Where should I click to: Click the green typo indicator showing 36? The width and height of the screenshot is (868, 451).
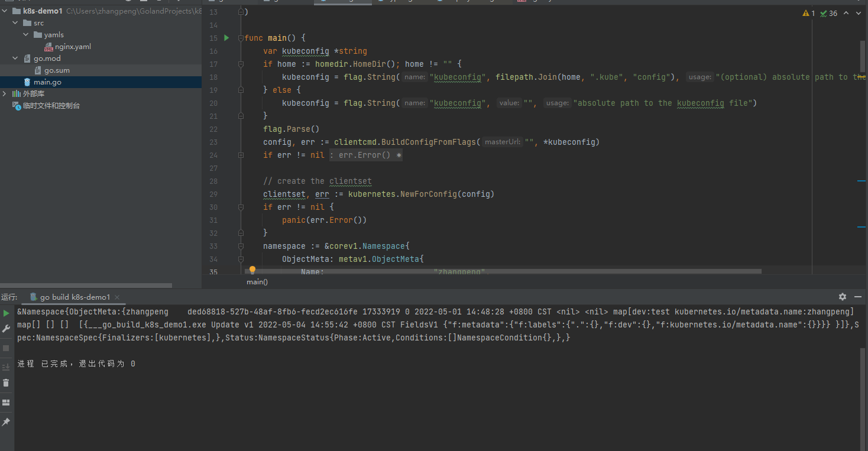(x=829, y=13)
